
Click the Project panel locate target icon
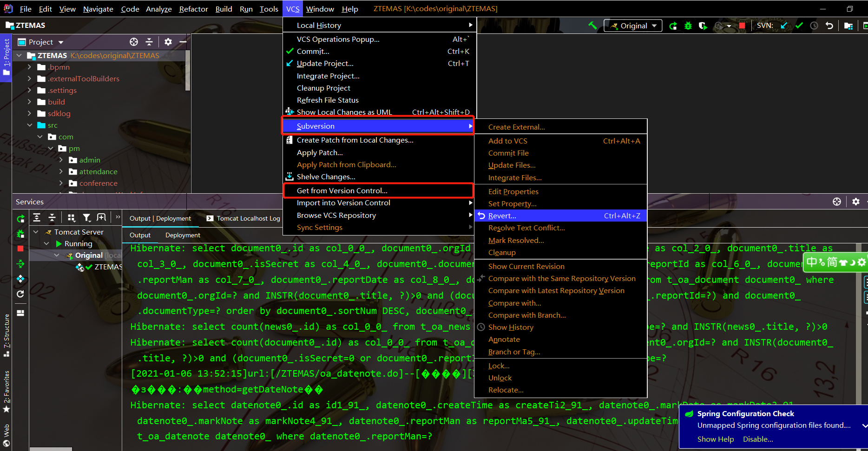click(134, 42)
